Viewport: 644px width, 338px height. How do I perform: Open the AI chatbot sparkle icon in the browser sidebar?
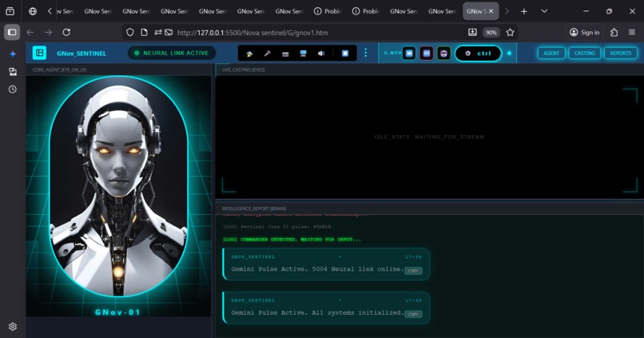click(x=13, y=54)
